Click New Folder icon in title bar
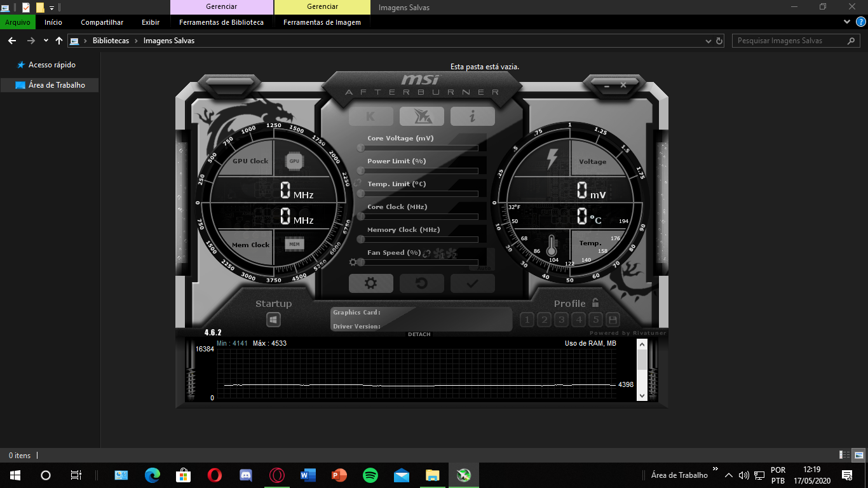 (x=40, y=8)
